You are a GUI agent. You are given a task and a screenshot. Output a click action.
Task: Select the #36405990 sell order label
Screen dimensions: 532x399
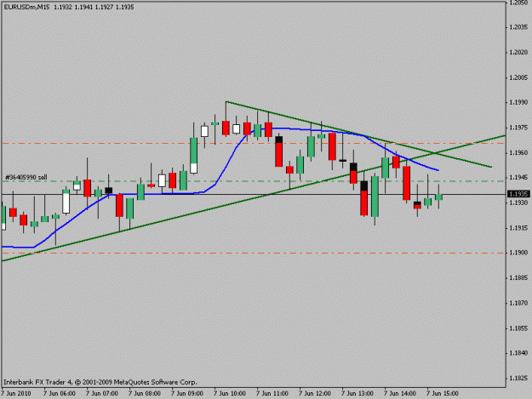click(26, 177)
